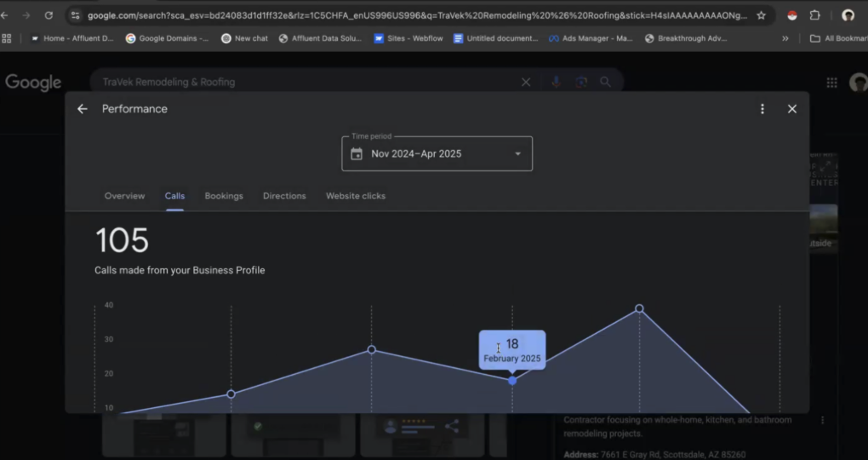
Task: Click the red extension icon in toolbar
Action: coord(792,15)
